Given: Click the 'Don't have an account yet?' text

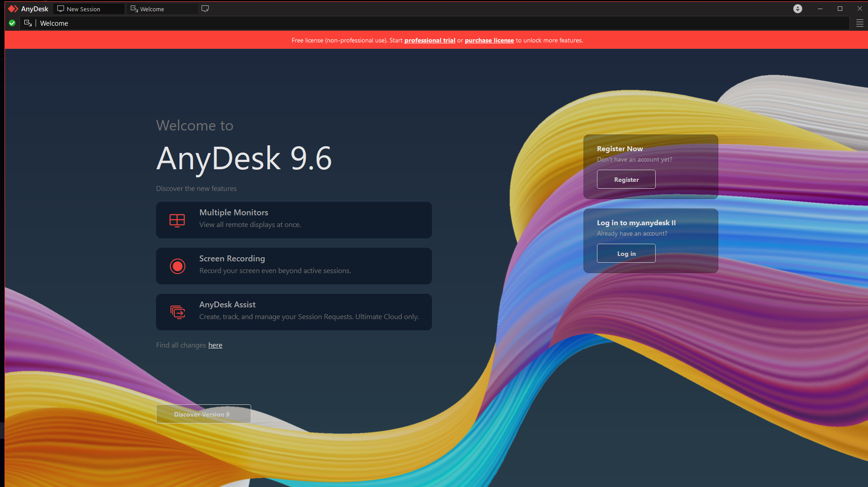Looking at the screenshot, I should click(x=634, y=160).
